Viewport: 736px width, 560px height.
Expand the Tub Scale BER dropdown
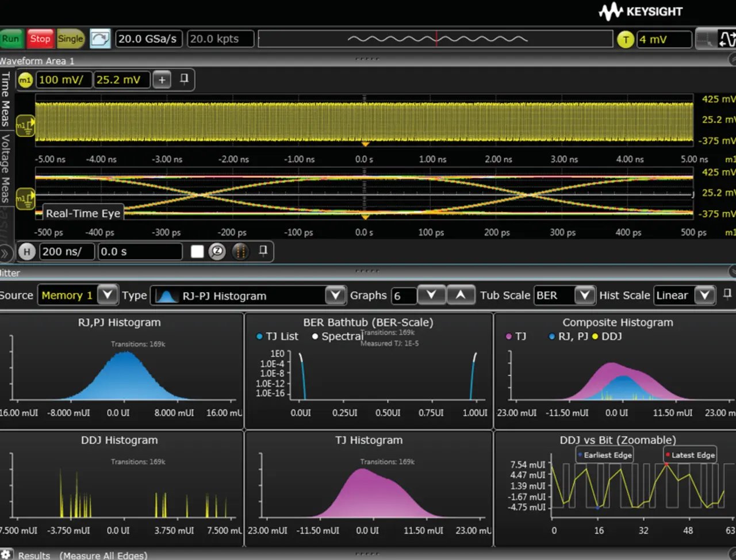pos(584,296)
